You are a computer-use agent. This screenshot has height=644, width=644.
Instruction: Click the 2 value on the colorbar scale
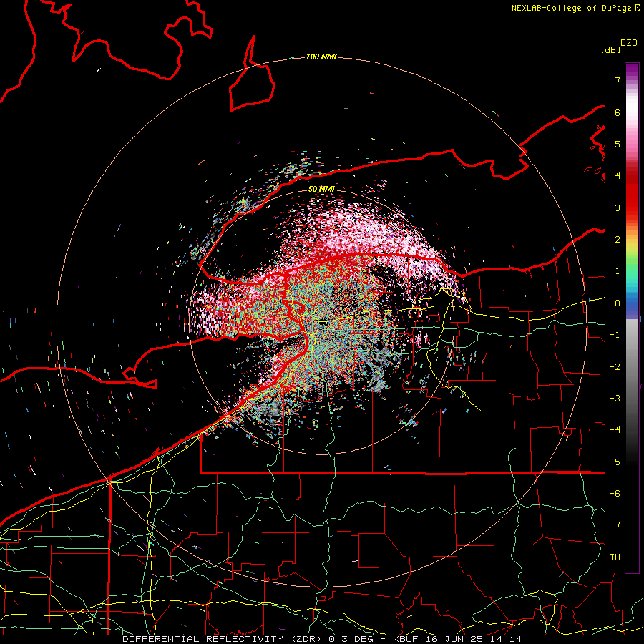click(618, 240)
